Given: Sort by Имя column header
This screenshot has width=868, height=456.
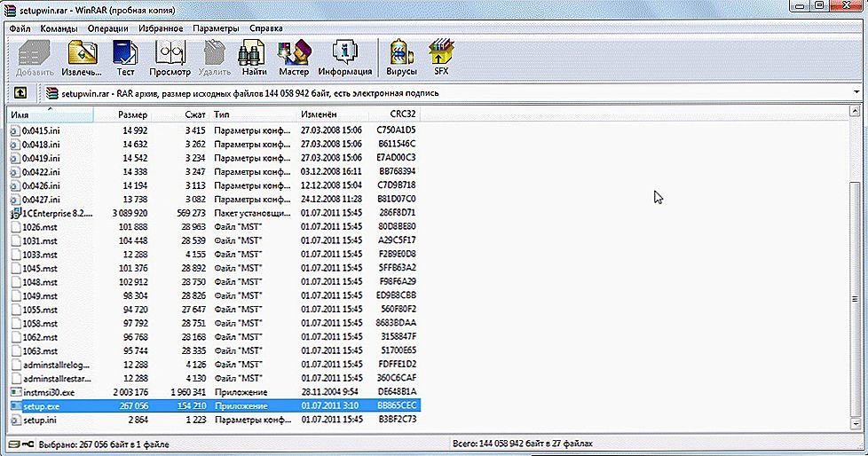Looking at the screenshot, I should [x=51, y=114].
